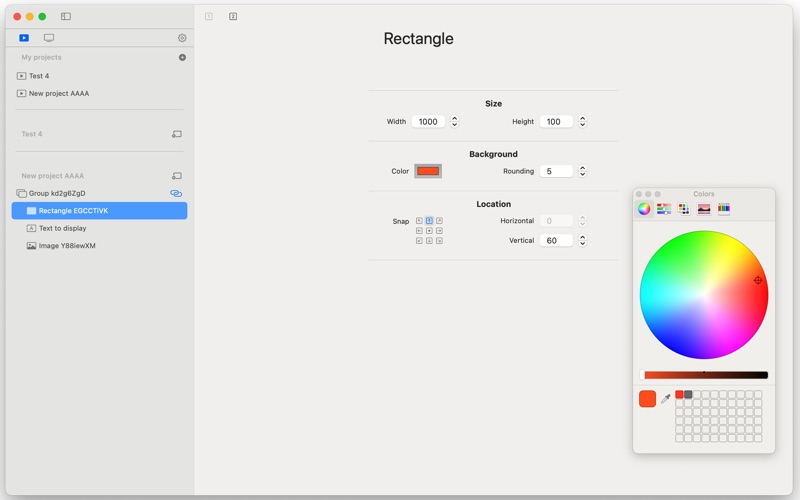Select the New project AAAA row
800x500 pixels.
[99, 93]
